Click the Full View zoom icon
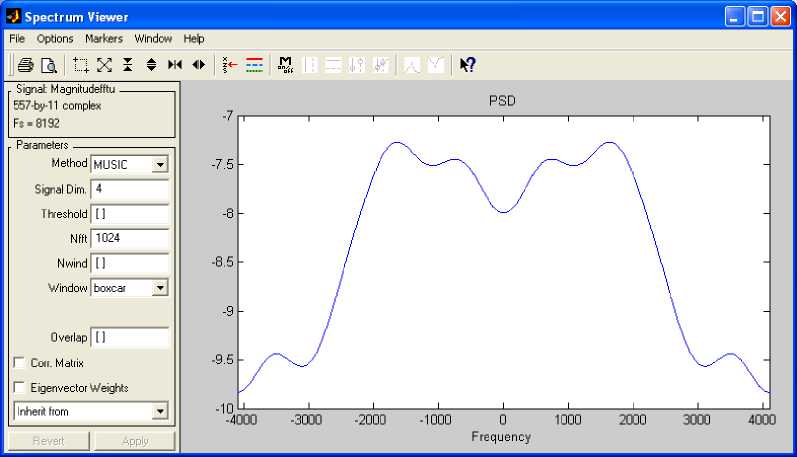The image size is (797, 457). (104, 65)
